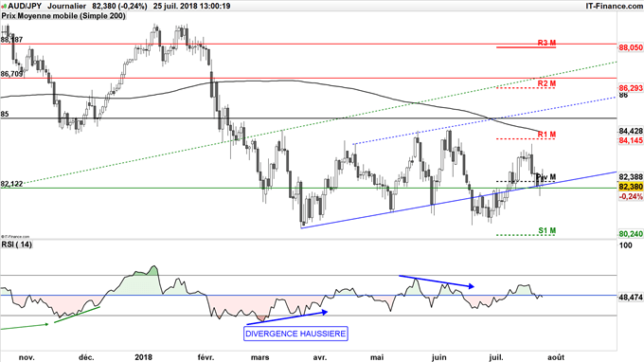Click the 85 level label
Image resolution: width=644 pixels, height=362 pixels.
[x=5, y=114]
